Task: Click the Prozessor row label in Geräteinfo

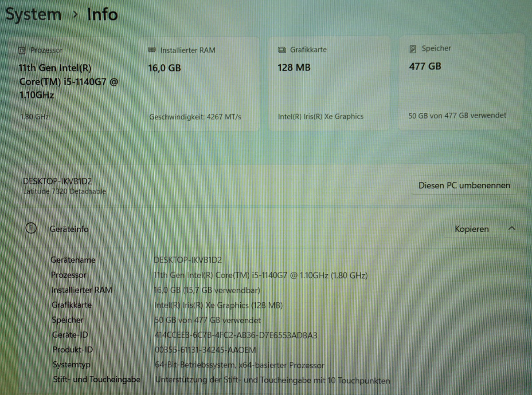Action: [x=69, y=275]
